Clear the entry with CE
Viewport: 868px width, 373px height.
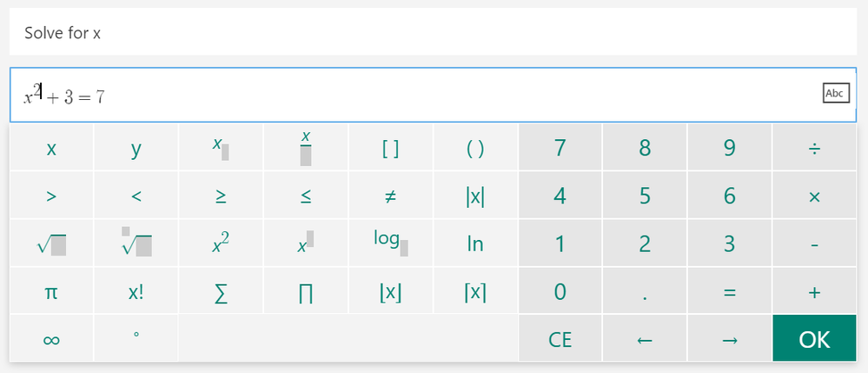(560, 338)
